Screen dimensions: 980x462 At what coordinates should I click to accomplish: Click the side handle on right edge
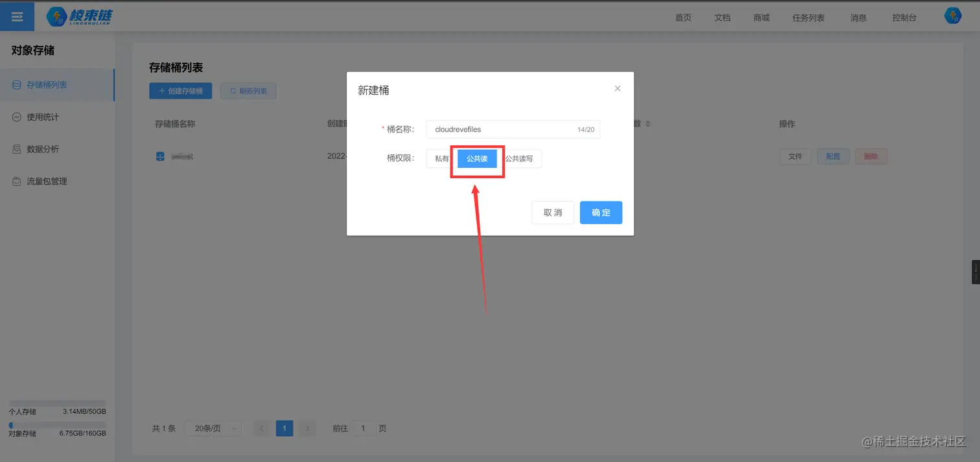click(975, 271)
